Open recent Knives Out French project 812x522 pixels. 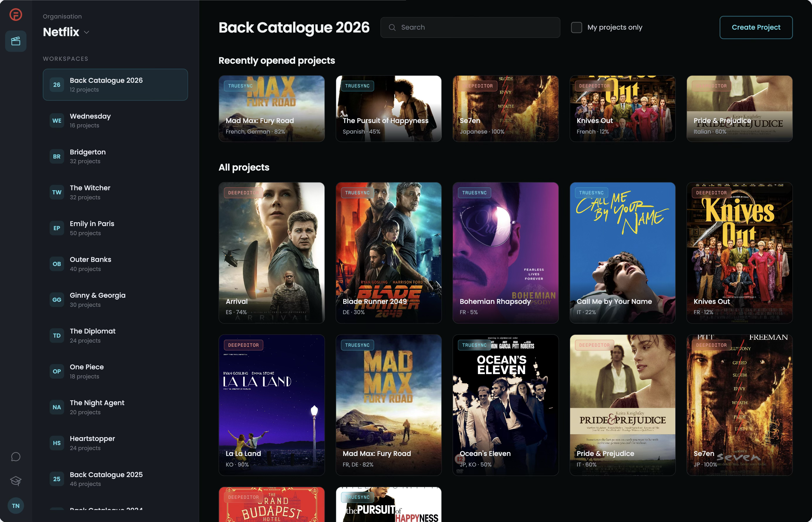[x=622, y=108]
